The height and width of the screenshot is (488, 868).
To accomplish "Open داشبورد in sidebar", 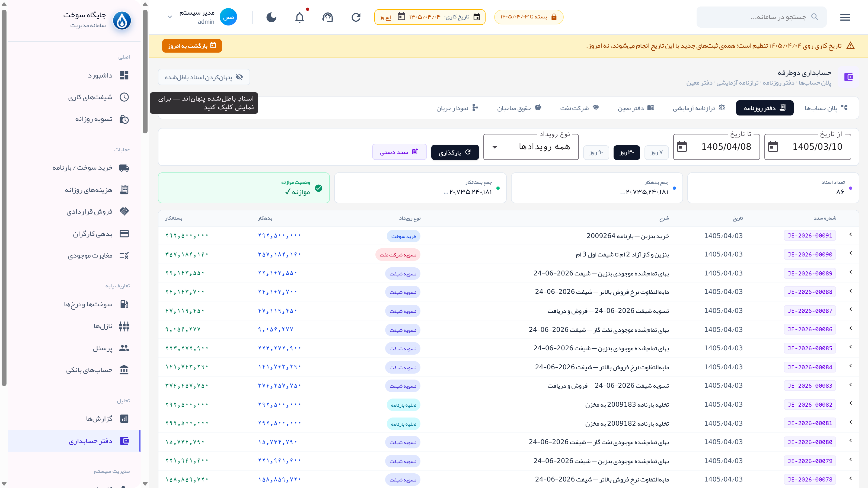I will point(74,75).
